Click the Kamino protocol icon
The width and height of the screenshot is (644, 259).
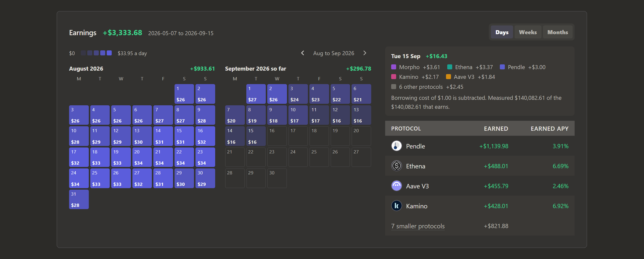point(396,206)
